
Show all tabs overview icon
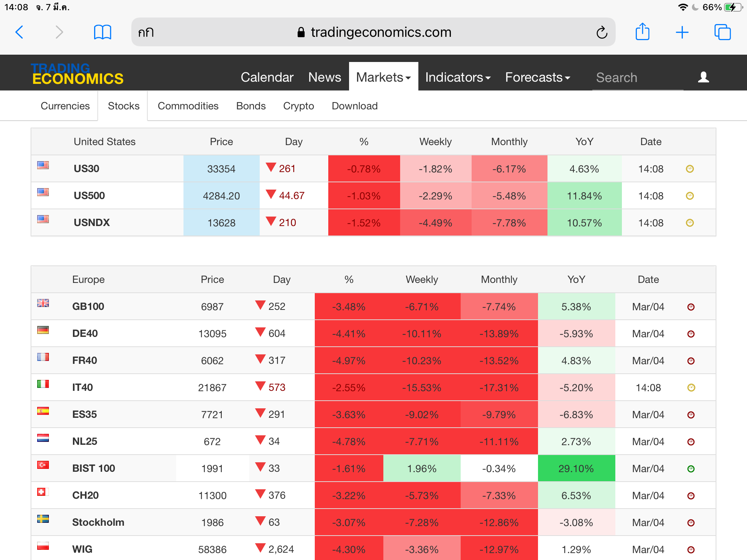coord(723,32)
